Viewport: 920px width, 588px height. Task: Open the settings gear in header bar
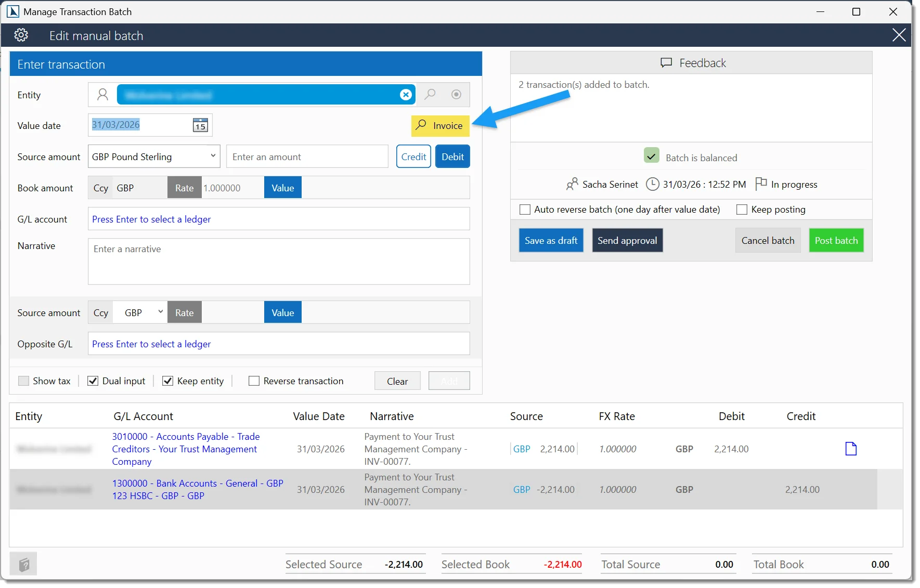click(x=21, y=35)
